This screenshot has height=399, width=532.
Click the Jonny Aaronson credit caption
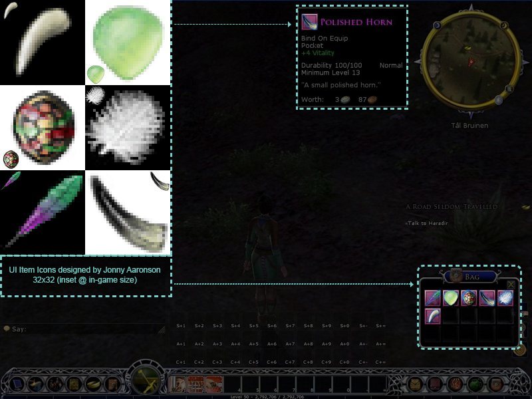point(85,275)
